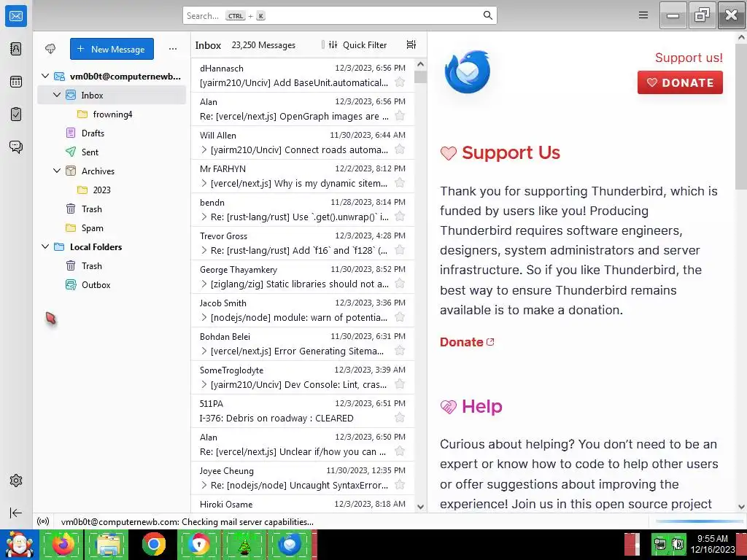Collapse the vm0b0t account tree
This screenshot has height=560, width=747.
click(x=45, y=76)
